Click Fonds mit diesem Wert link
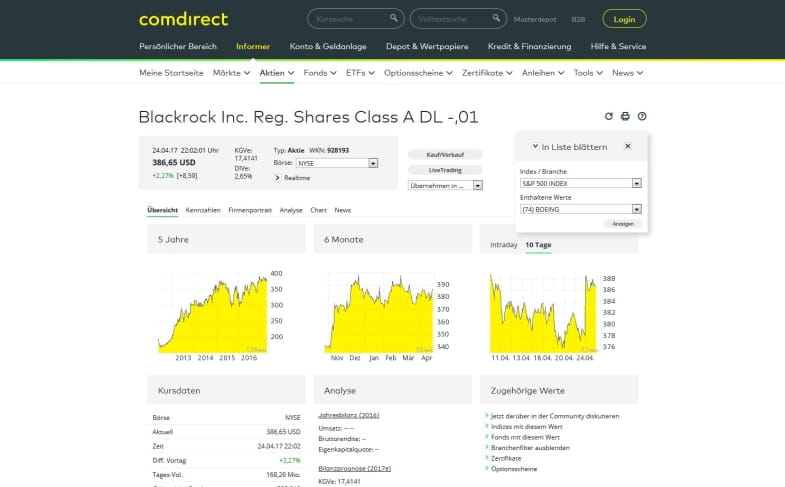The image size is (785, 487). (x=525, y=437)
